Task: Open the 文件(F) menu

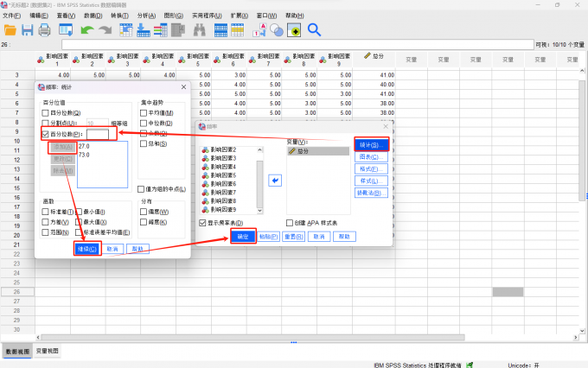Action: (x=11, y=16)
